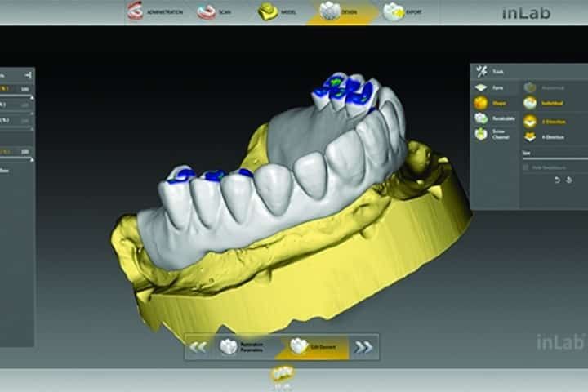Adjust the Size slider in Tools panel

tap(555, 159)
